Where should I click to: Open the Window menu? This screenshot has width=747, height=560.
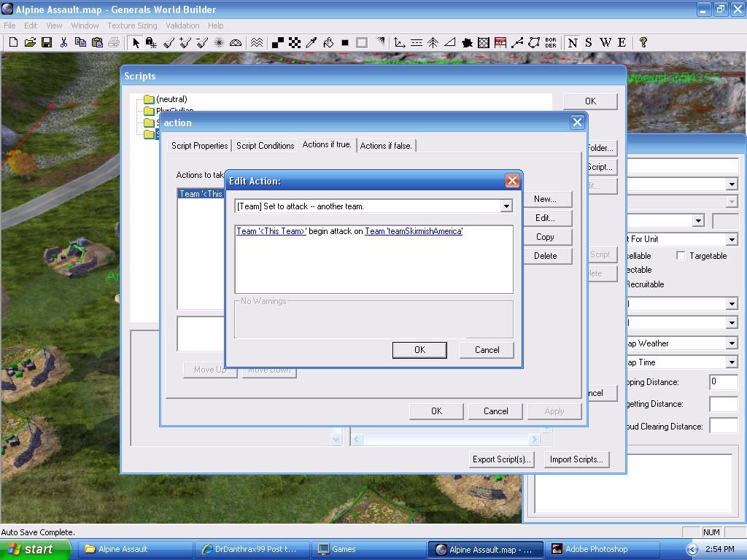click(x=85, y=26)
